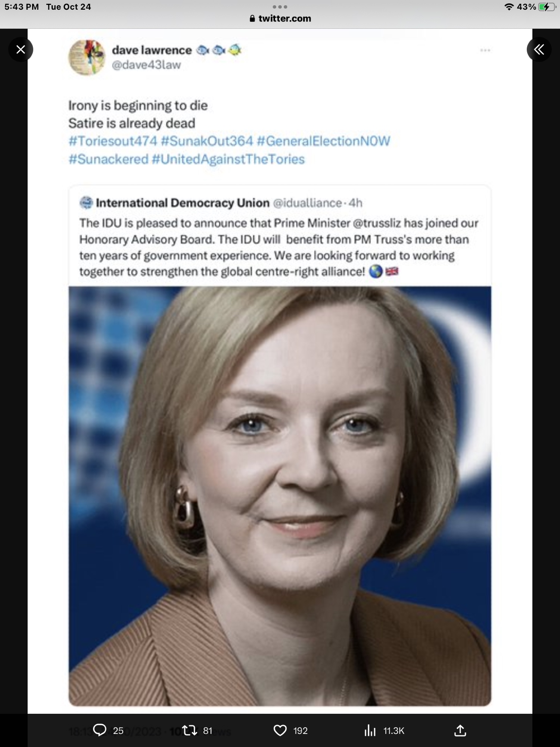Tap the three-dot multitasking menu at top
This screenshot has width=560, height=747.
280,7
